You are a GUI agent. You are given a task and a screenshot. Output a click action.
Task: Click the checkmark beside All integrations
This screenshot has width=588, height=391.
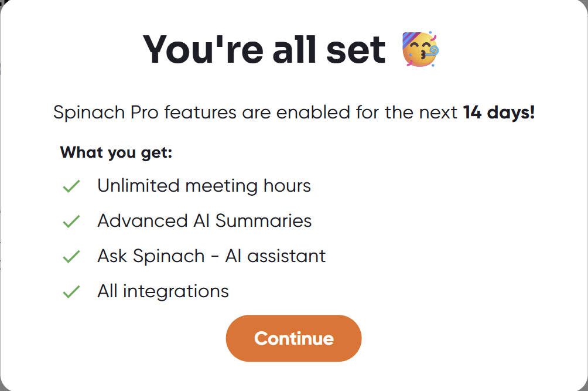[71, 291]
